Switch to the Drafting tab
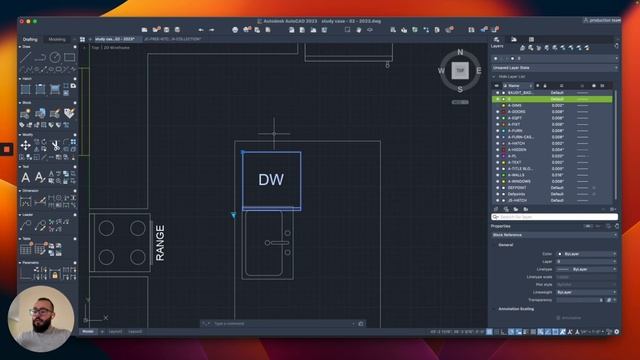Screen dimensions: 640x360 coord(30,39)
